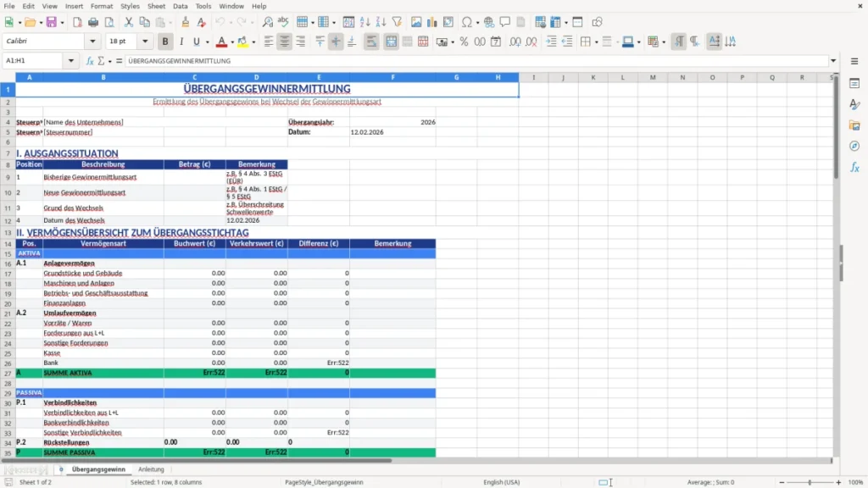
Task: Format cell as percent
Action: point(464,42)
